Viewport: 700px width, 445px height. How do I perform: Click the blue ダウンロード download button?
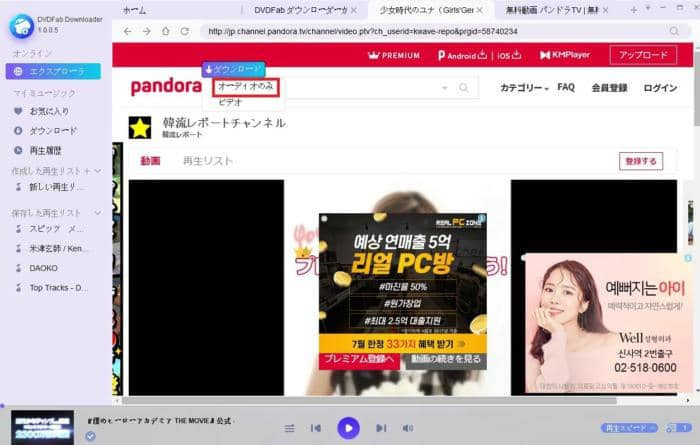click(233, 69)
